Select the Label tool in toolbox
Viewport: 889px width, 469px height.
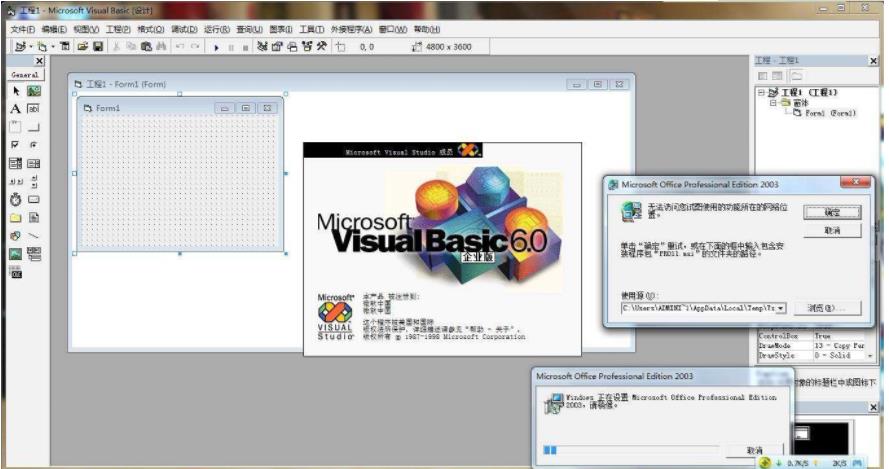16,108
